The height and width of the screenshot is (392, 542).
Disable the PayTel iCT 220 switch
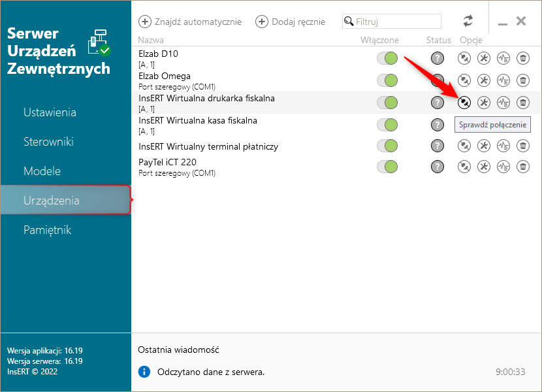387,167
